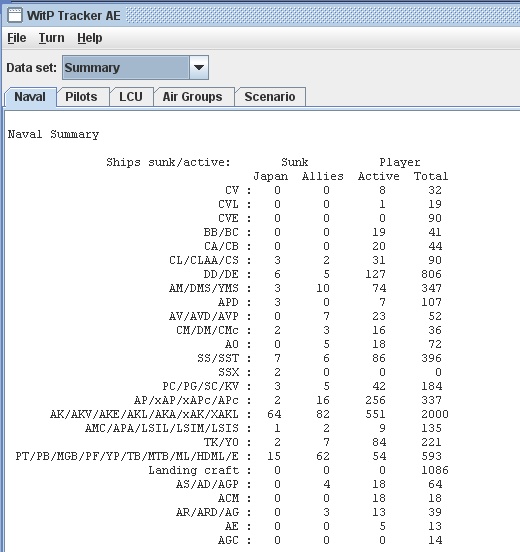Click the 'AV/AVD/AVP' row label
Viewport: 520px width, 552px height.
point(204,316)
